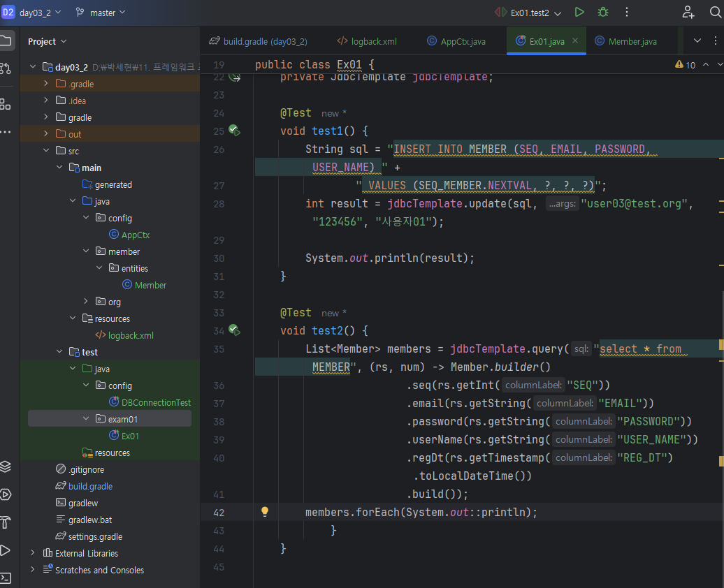Run test1 from the gutter icon

pyautogui.click(x=234, y=131)
